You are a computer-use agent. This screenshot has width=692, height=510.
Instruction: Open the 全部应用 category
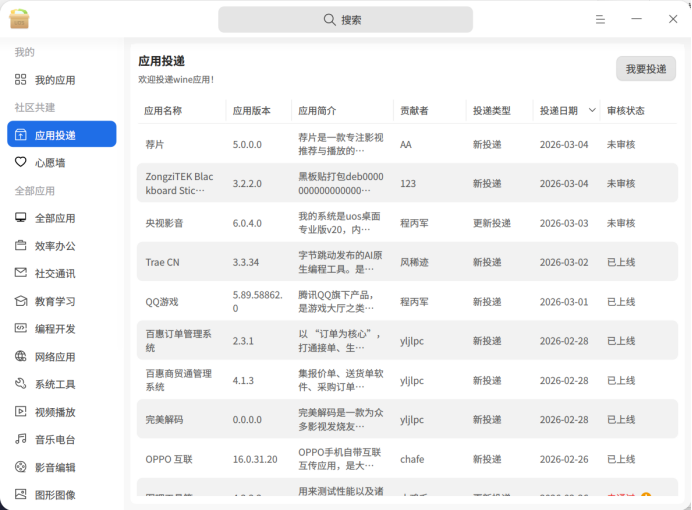coord(55,218)
